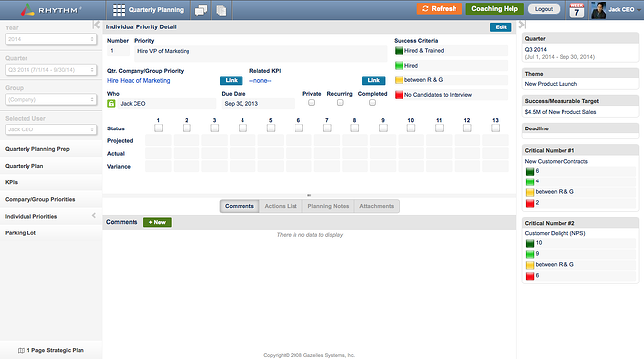Click red swatch for Customer Delight 6
Viewport: 644px width, 359px height.
point(530,276)
